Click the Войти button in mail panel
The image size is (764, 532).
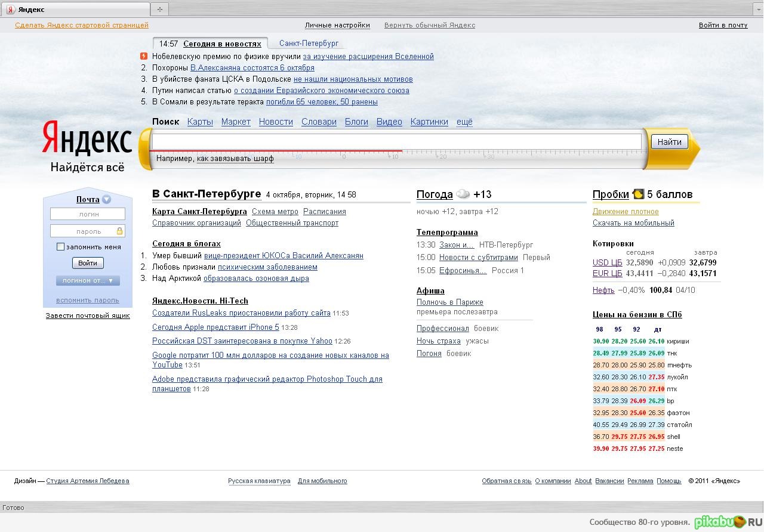88,263
